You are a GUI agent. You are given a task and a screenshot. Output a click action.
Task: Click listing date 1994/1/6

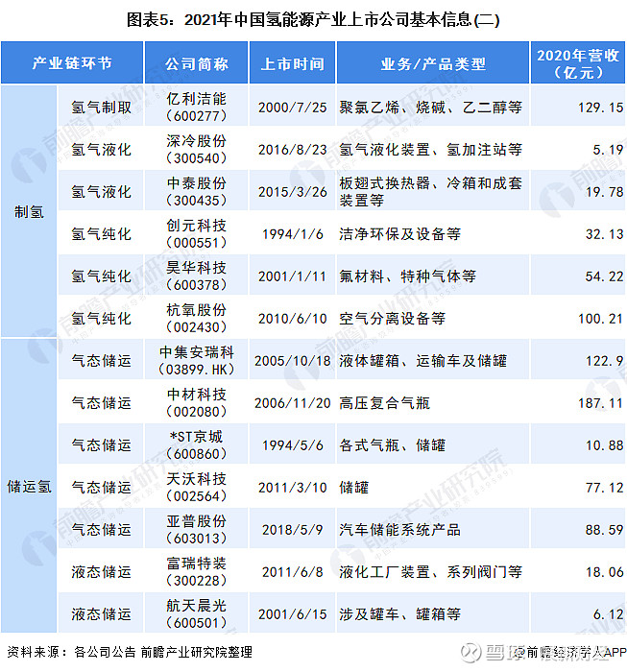click(x=292, y=234)
